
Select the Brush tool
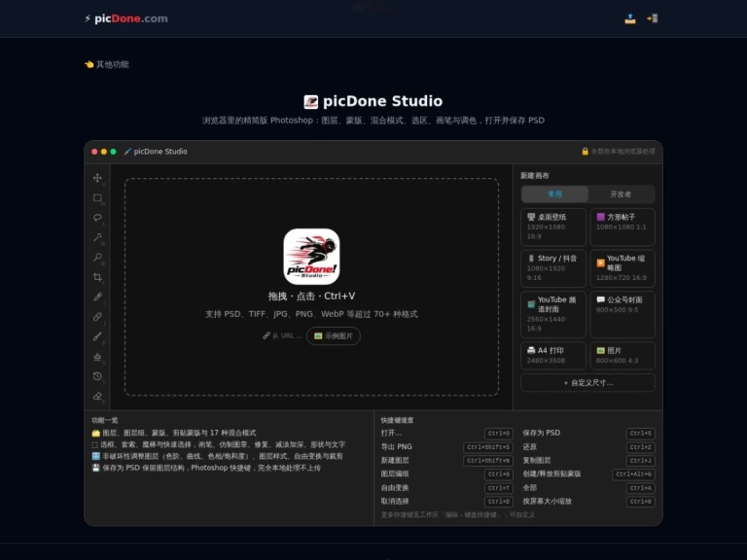point(97,336)
